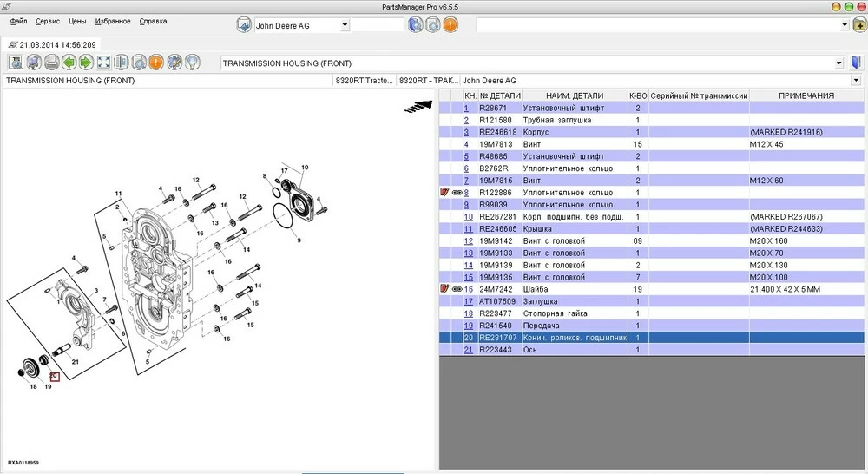
Task: Click the print icon in the toolbar
Action: (51, 63)
